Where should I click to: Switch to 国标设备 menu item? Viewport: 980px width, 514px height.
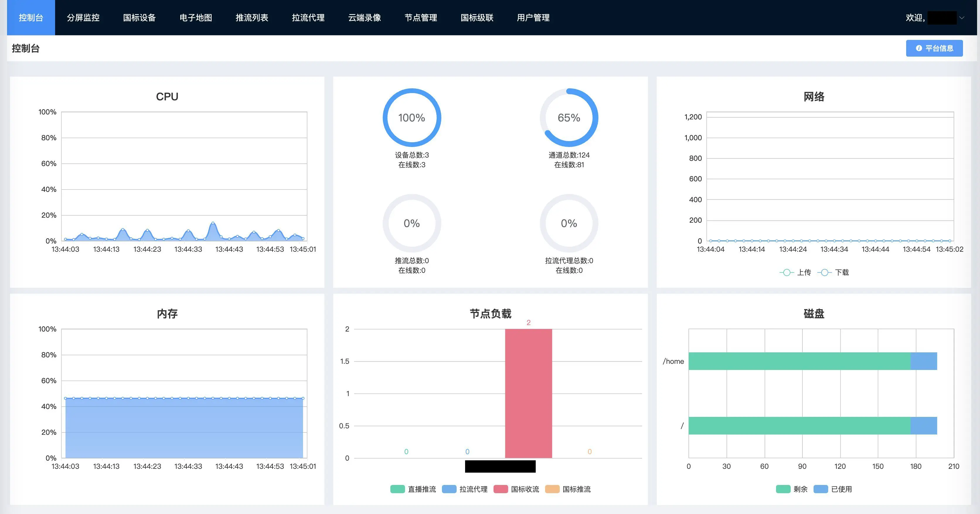[139, 18]
